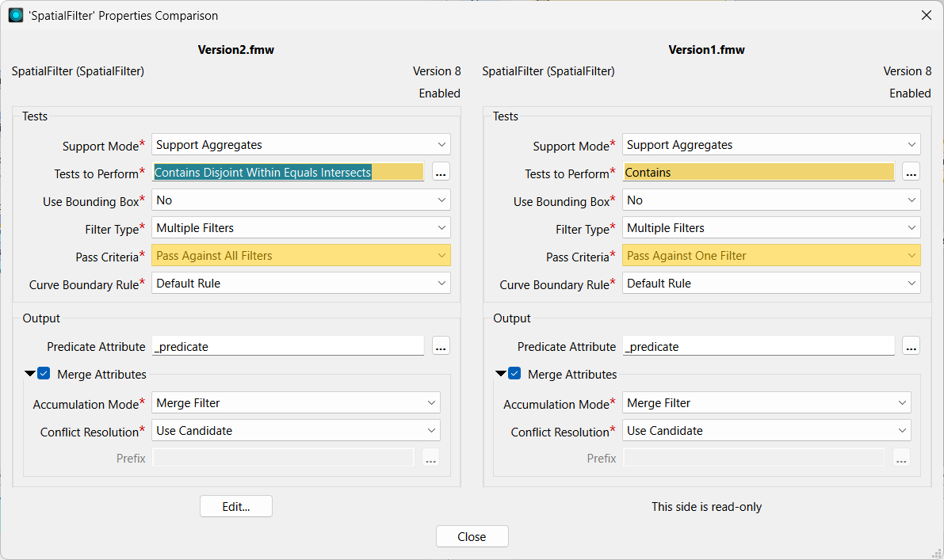Click Version2 Tests to Perform field

click(288, 172)
